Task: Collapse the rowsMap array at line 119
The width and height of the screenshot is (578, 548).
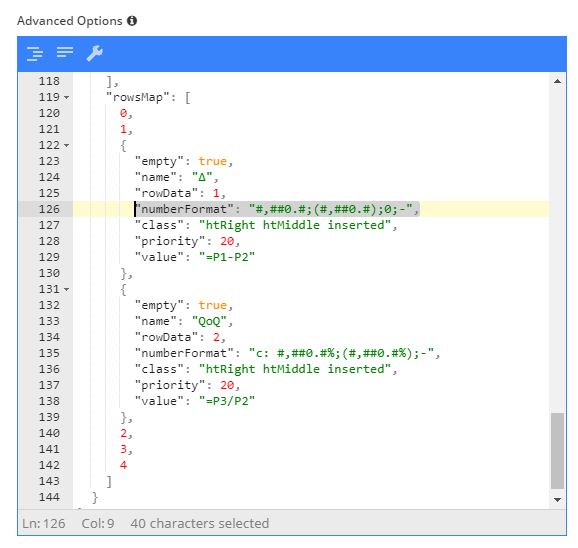Action: [66, 98]
